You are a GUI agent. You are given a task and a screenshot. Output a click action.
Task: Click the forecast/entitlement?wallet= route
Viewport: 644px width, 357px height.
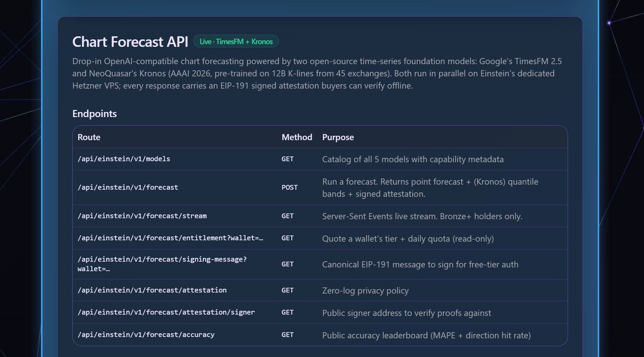click(x=171, y=238)
